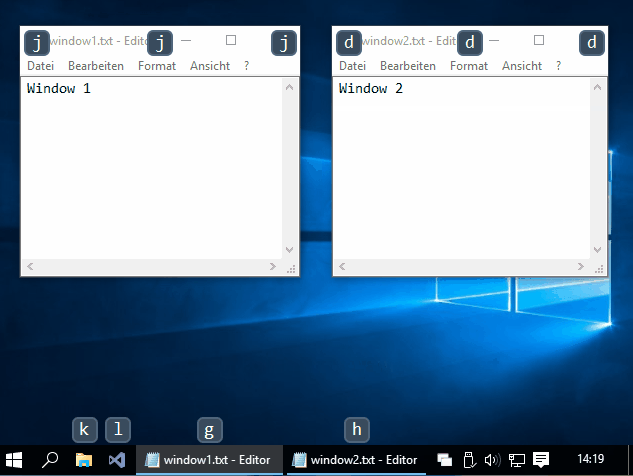Click the USB safely remove hardware icon
633x476 pixels.
pos(468,460)
